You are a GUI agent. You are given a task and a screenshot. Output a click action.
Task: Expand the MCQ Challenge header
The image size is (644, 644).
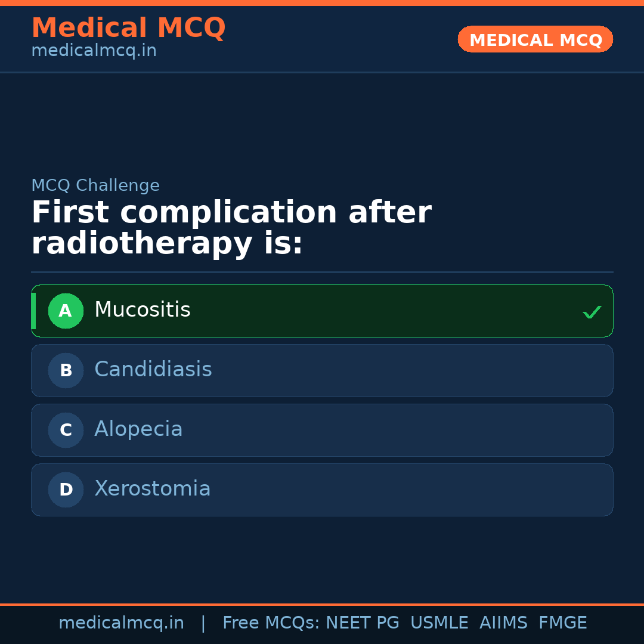pyautogui.click(x=95, y=185)
